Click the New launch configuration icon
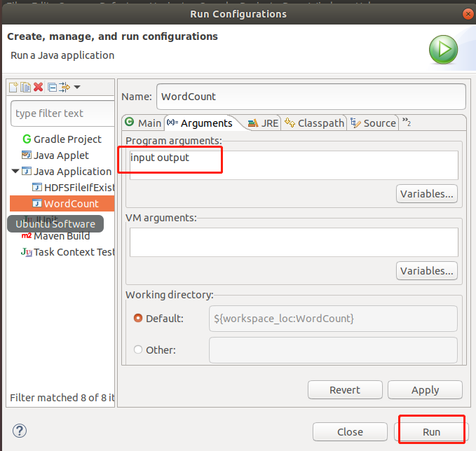Screen dimensions: 476x451 click(13, 88)
